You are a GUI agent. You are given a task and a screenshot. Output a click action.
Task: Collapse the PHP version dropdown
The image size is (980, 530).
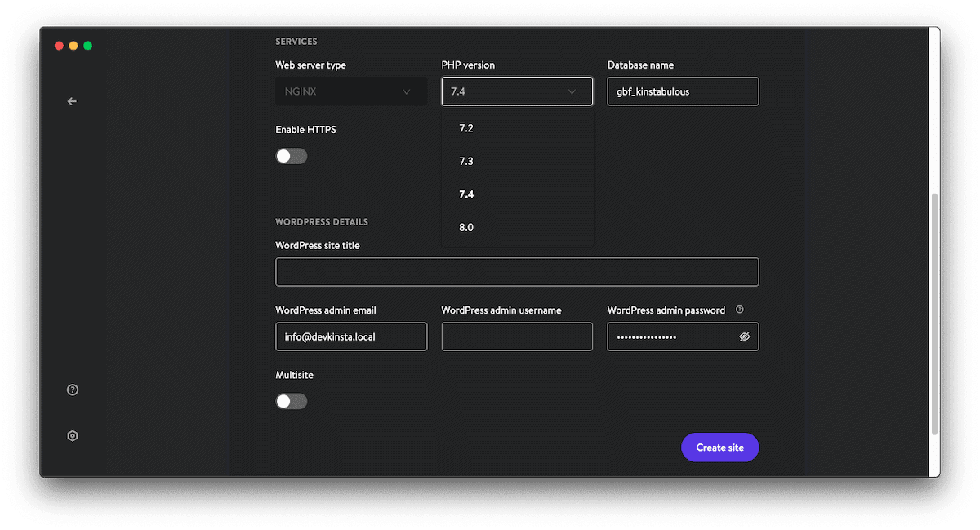516,91
